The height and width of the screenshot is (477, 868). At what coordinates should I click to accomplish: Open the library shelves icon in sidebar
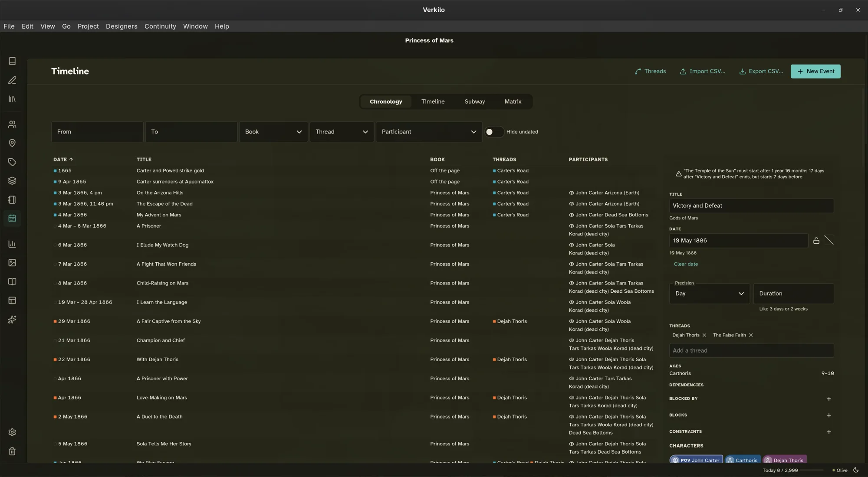[x=12, y=99]
